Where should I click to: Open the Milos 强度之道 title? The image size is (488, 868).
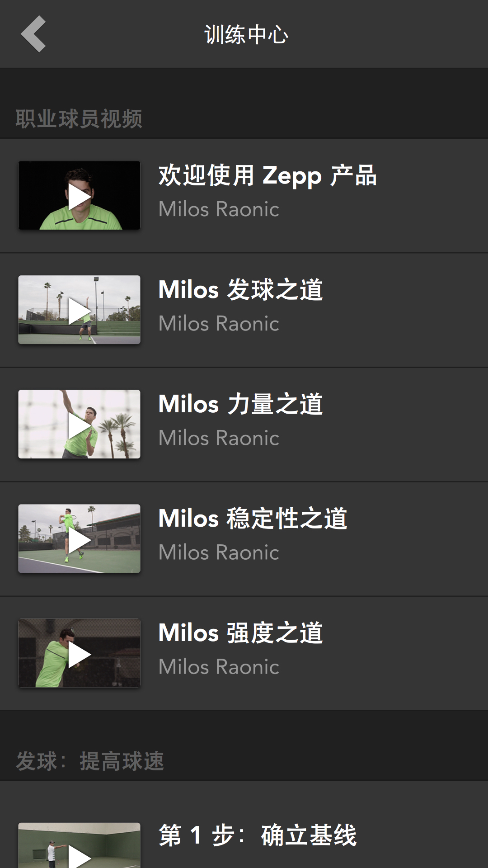pyautogui.click(x=240, y=633)
